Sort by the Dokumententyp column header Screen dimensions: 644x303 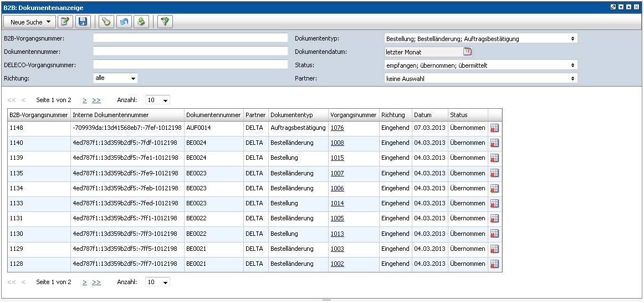[x=292, y=115]
